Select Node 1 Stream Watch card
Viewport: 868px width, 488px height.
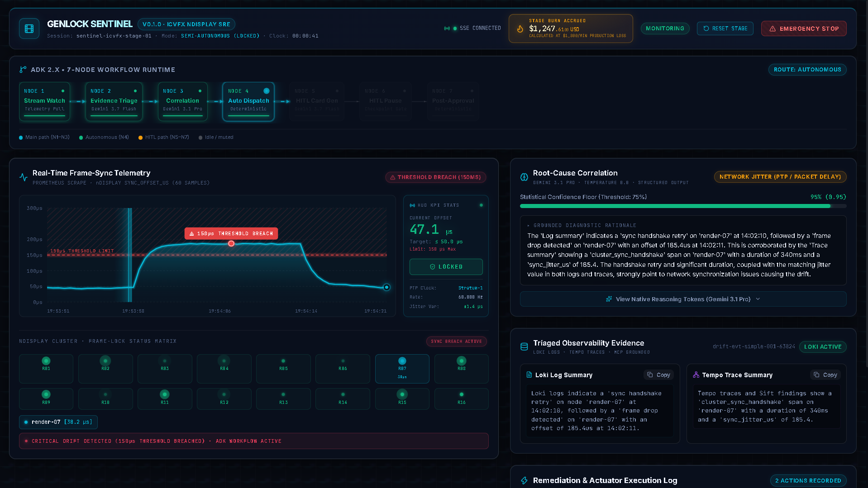click(44, 101)
